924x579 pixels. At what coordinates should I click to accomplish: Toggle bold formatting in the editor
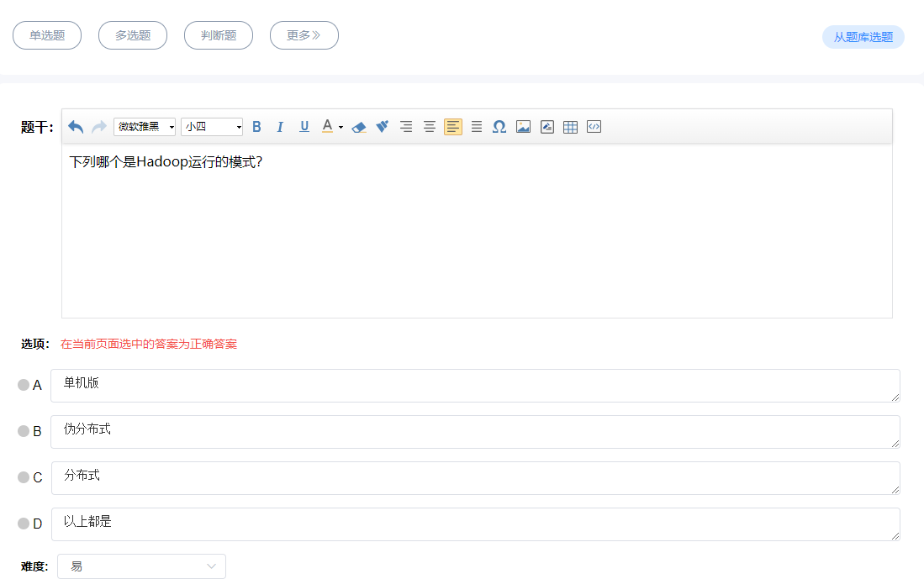tap(256, 127)
